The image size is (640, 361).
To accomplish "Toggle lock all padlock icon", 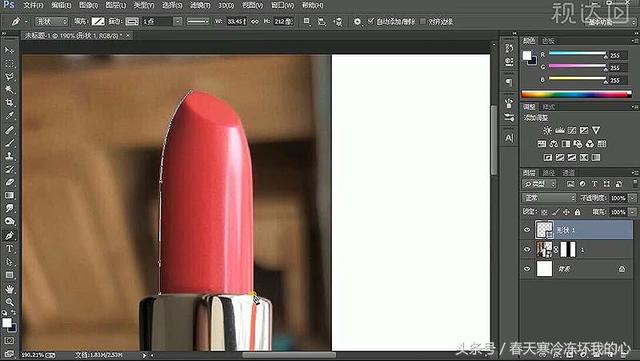I will (577, 212).
